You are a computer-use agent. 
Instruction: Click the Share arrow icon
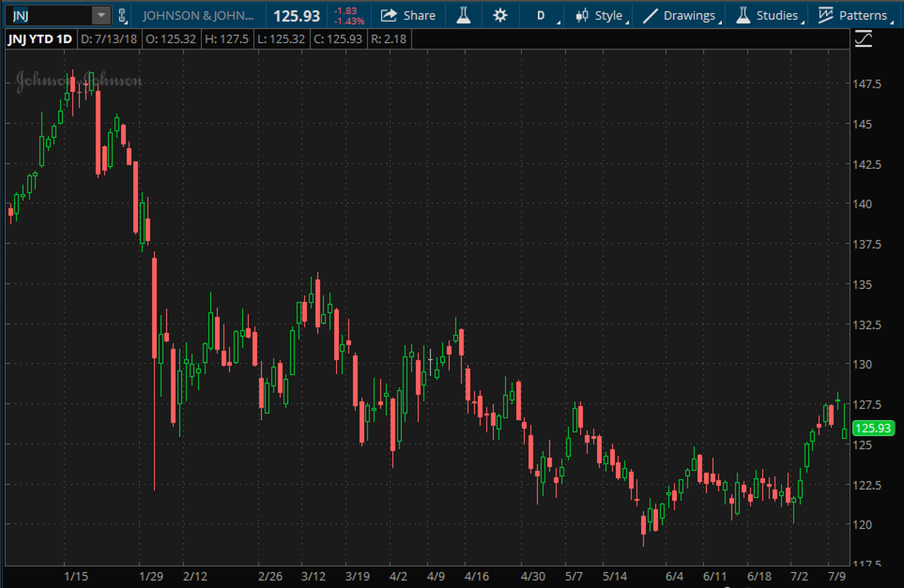click(389, 15)
